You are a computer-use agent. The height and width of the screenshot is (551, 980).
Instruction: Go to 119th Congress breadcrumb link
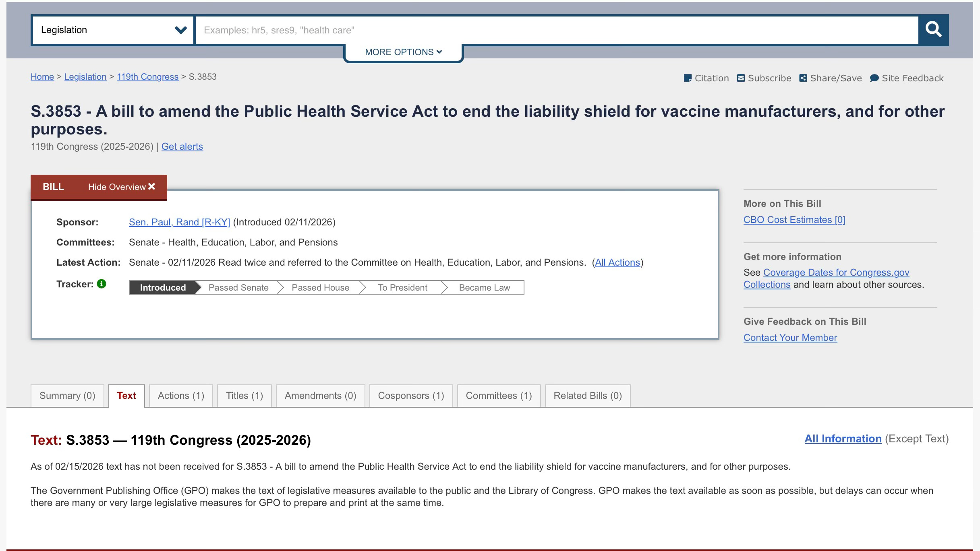point(147,77)
